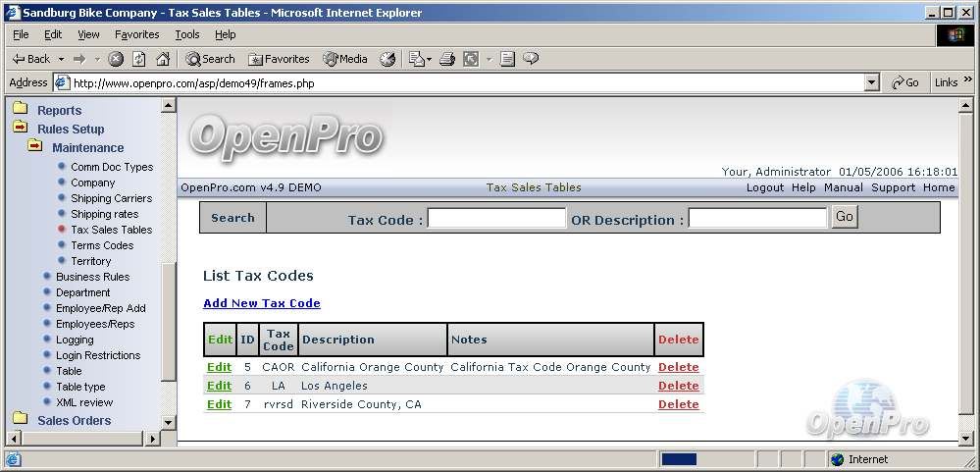Click the Sales Orders folder icon

click(20, 420)
